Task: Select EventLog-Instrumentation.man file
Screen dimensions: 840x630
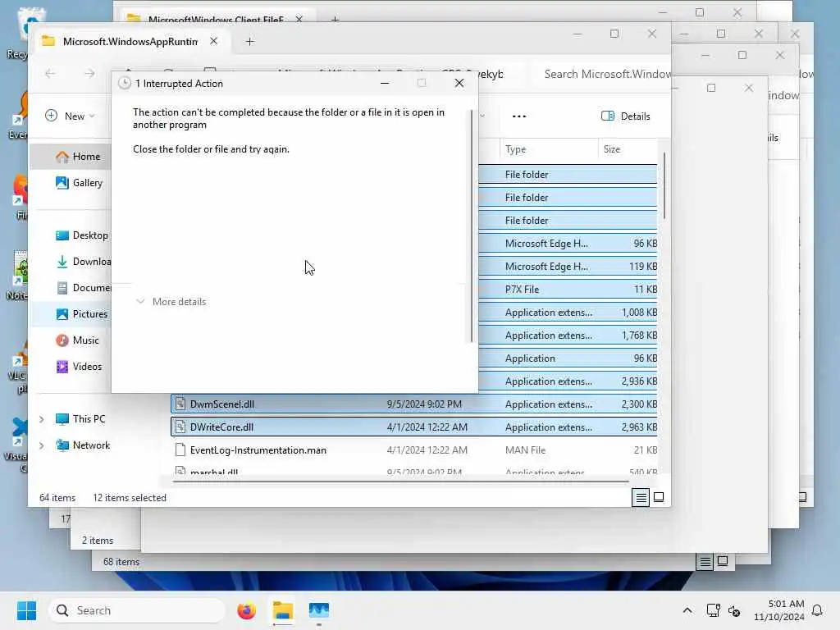Action: click(x=413, y=450)
